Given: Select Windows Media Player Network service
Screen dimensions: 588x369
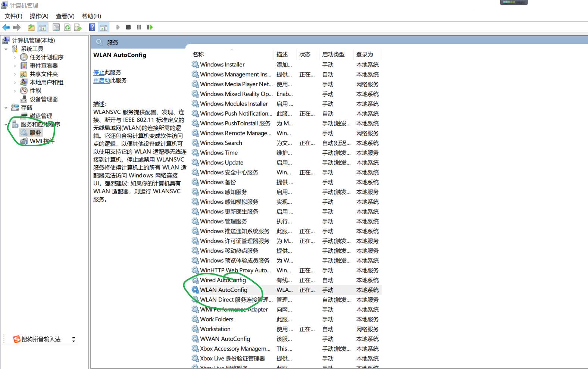Looking at the screenshot, I should tap(236, 84).
